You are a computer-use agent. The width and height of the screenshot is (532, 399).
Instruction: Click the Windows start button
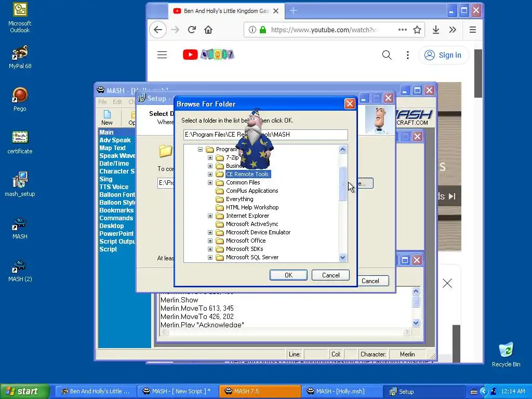(x=24, y=391)
